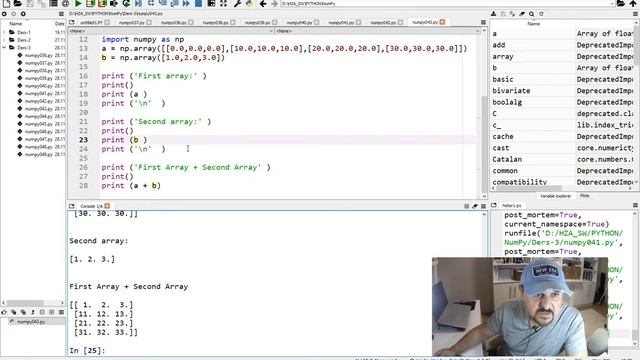Click the Open file folder icon
Viewport: 640px width, 360px height.
18,3
